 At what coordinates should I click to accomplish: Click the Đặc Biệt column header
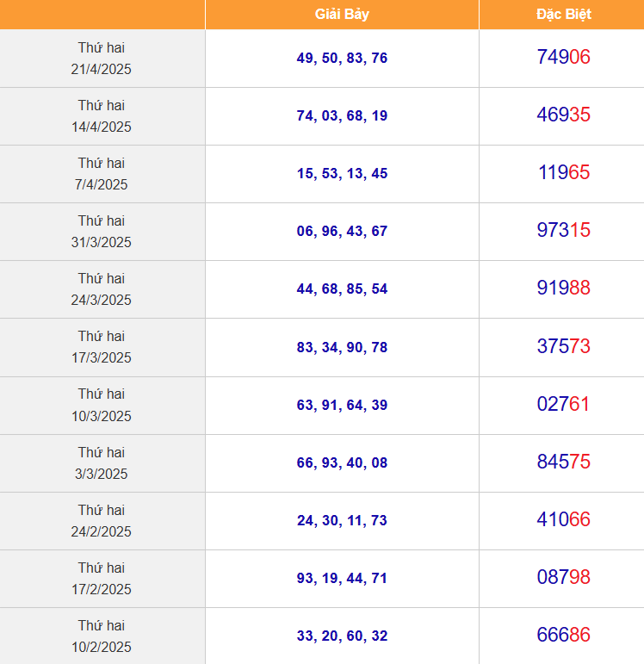tap(563, 15)
